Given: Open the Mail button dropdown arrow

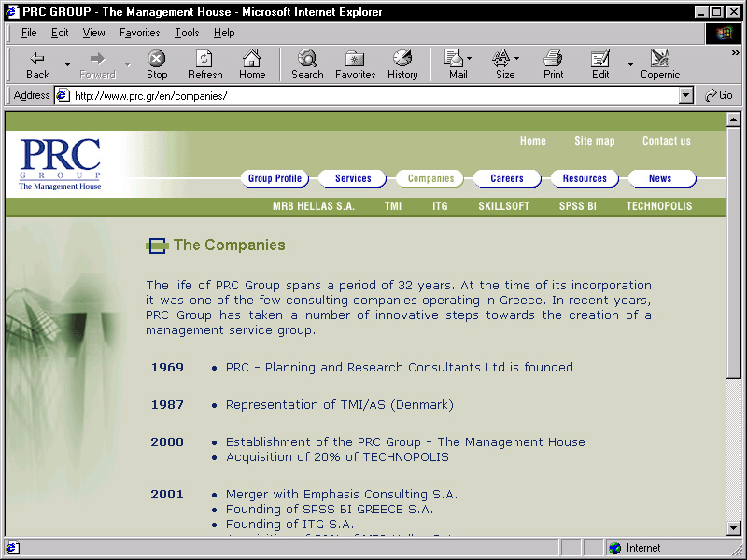Looking at the screenshot, I should pos(470,58).
